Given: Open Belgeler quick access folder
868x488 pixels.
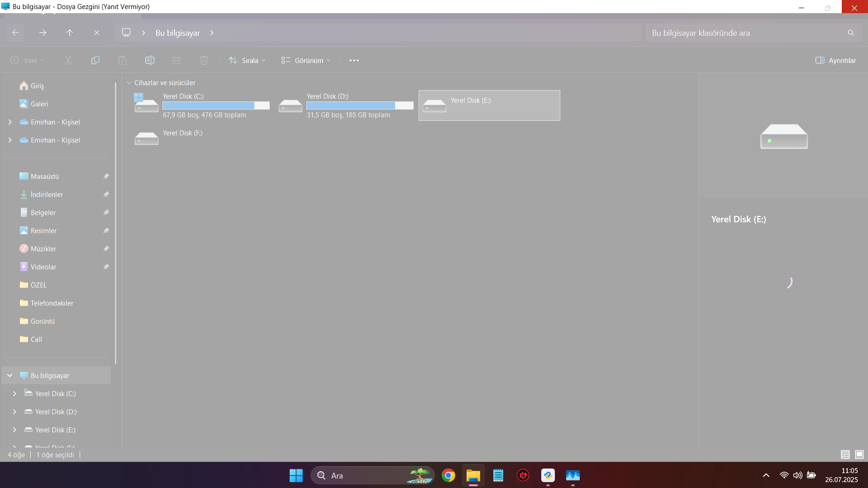Looking at the screenshot, I should click(56, 213).
